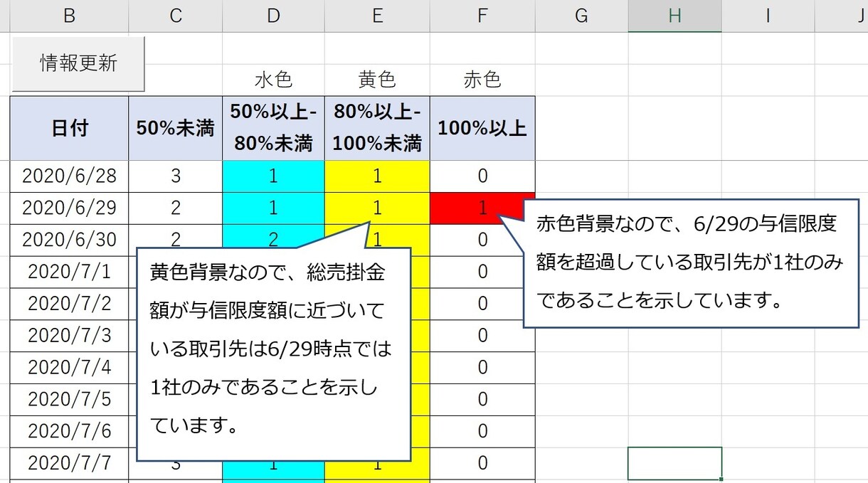Click the 100%以上 value 0 for 2020/7/1
868x483 pixels.
click(482, 272)
